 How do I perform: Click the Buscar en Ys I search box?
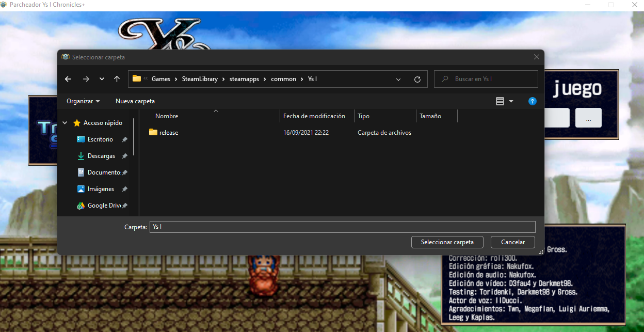pyautogui.click(x=486, y=79)
